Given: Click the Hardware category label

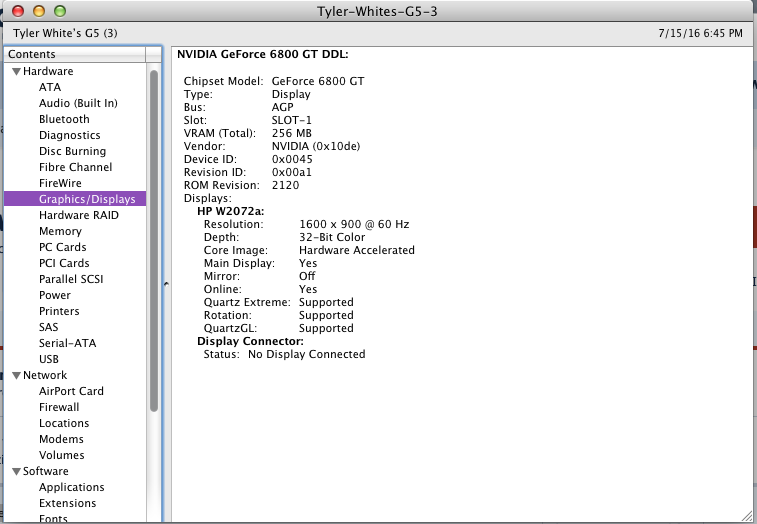Looking at the screenshot, I should (x=48, y=71).
